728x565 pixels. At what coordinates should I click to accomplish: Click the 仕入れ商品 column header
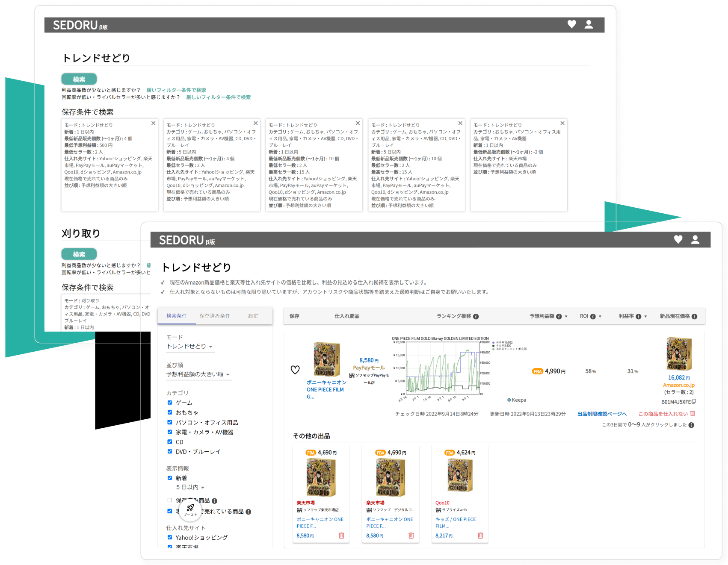(347, 316)
